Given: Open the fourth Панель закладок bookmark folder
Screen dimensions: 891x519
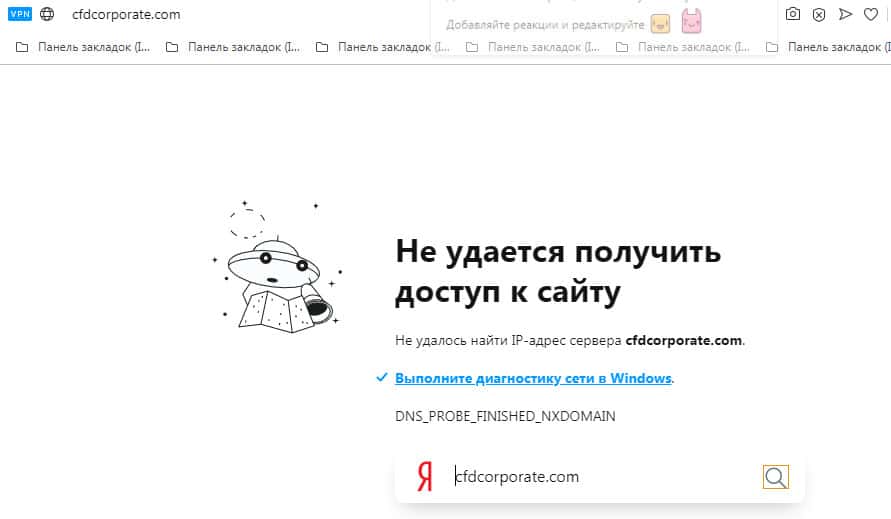Looking at the screenshot, I should coord(534,47).
